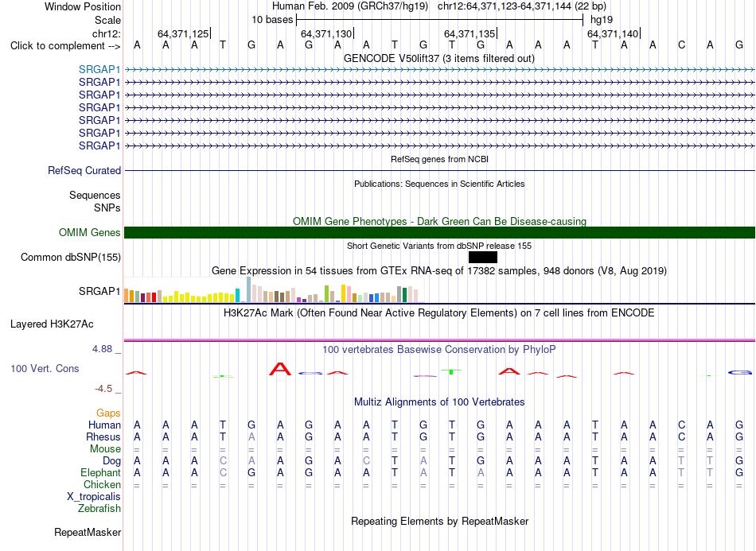This screenshot has width=756, height=551.
Task: Click the 64,371,130 coordinate marker
Action: point(326,33)
